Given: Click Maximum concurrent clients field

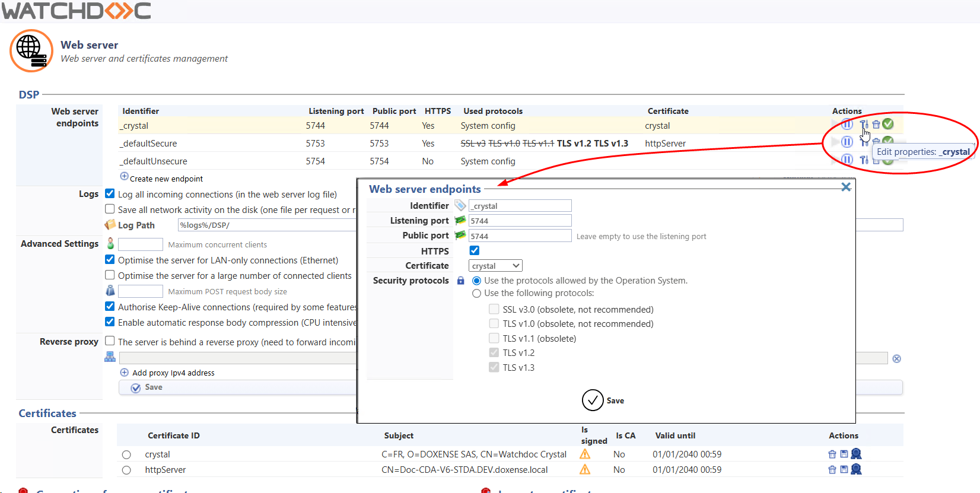Looking at the screenshot, I should click(141, 244).
